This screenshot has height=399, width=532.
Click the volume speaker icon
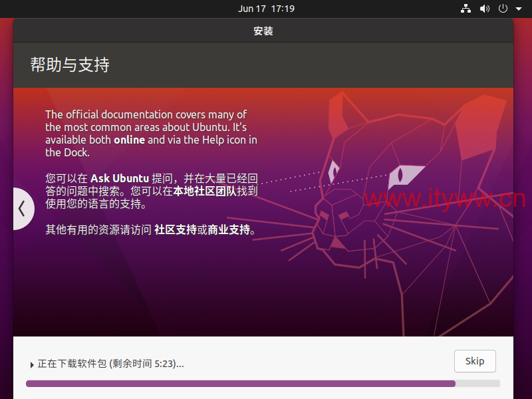pyautogui.click(x=485, y=9)
